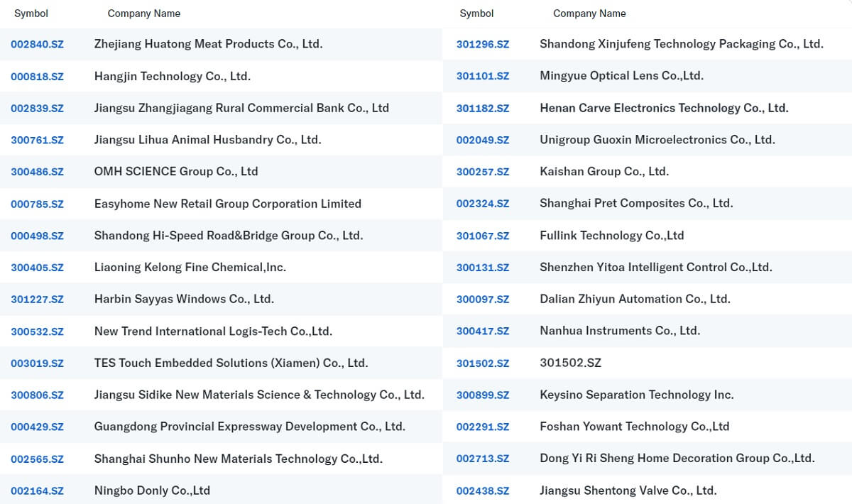The width and height of the screenshot is (852, 504).
Task: Open the 301296.SZ symbol link
Action: [483, 44]
